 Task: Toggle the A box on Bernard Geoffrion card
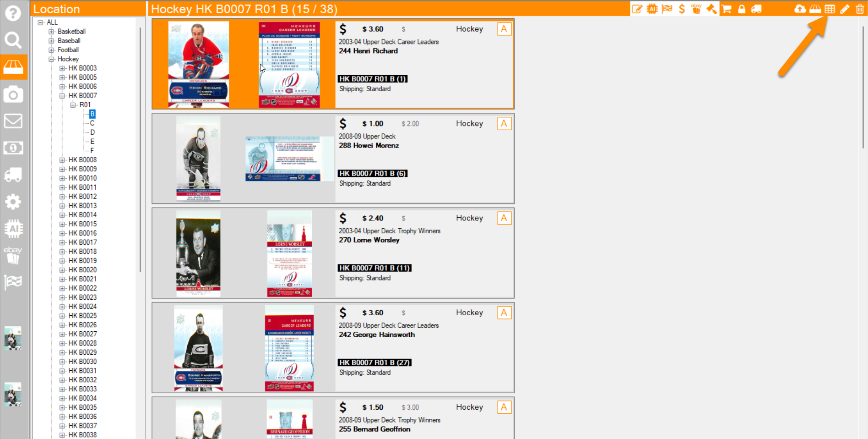coord(504,407)
